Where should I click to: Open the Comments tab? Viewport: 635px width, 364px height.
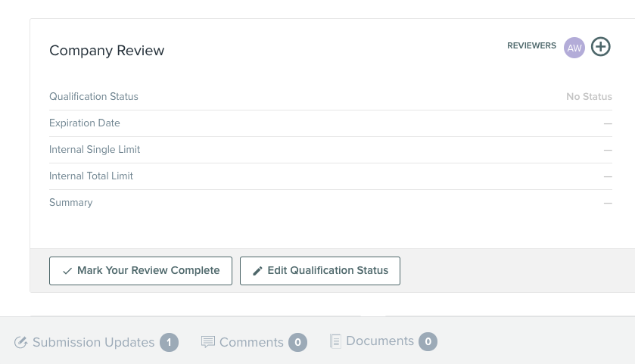coord(251,343)
